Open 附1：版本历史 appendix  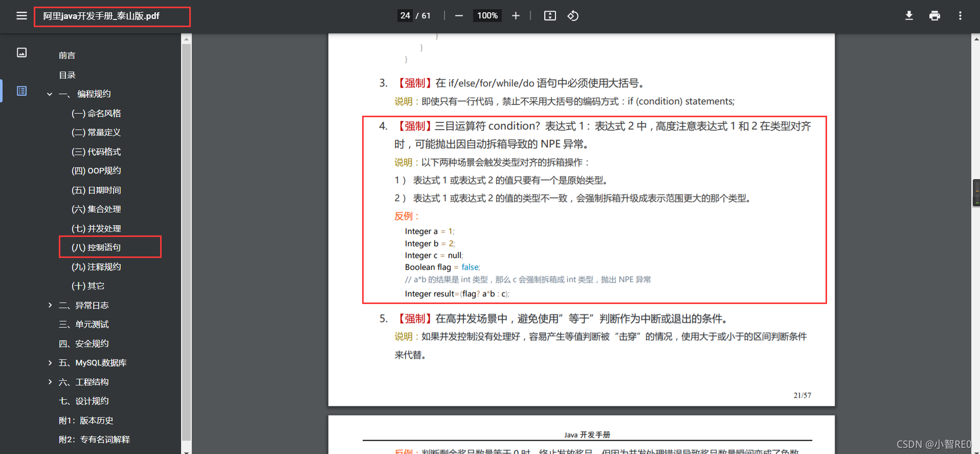point(86,420)
